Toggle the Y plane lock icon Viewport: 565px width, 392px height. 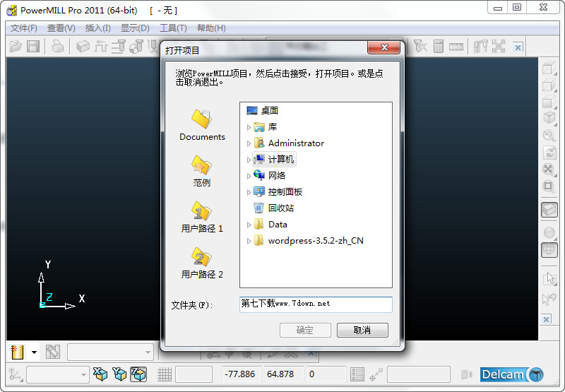tap(119, 374)
